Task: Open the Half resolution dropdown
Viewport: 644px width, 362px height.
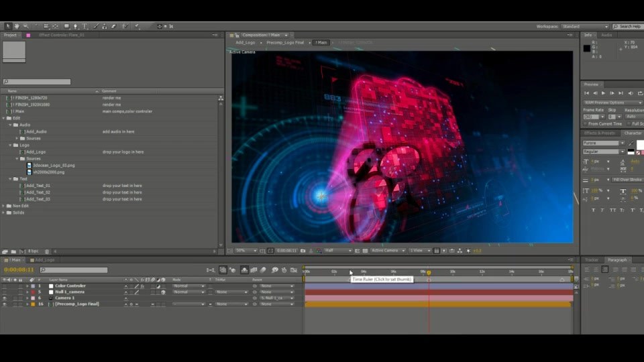Action: (338, 251)
